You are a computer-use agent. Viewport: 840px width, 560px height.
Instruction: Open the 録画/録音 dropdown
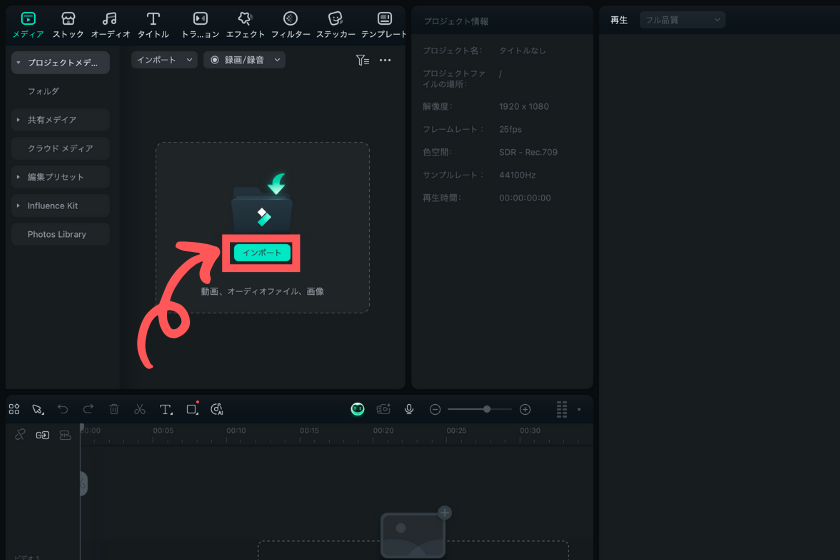(x=244, y=60)
